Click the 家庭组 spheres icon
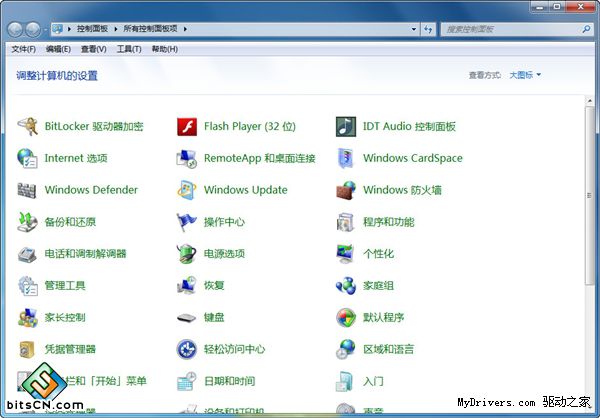Image resolution: width=600 pixels, height=418 pixels. coord(346,286)
